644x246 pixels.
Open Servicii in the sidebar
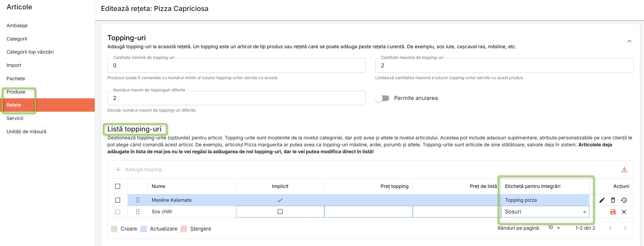[15, 118]
